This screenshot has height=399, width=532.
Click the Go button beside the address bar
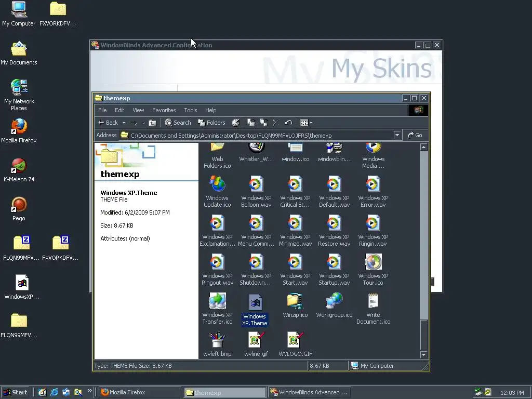[415, 135]
